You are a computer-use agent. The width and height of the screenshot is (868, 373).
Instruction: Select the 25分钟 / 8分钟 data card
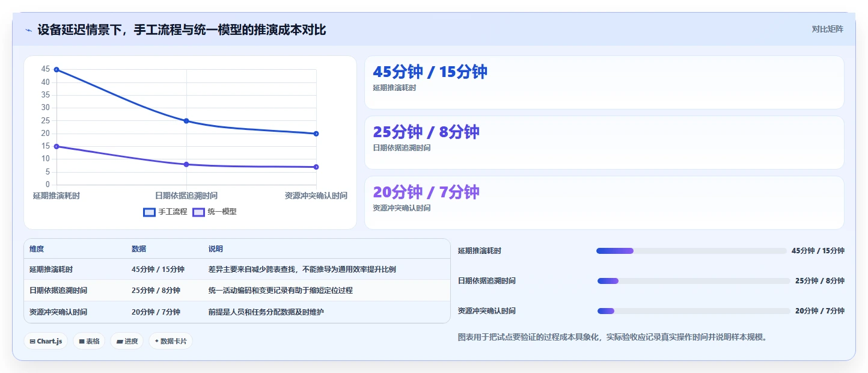(604, 143)
